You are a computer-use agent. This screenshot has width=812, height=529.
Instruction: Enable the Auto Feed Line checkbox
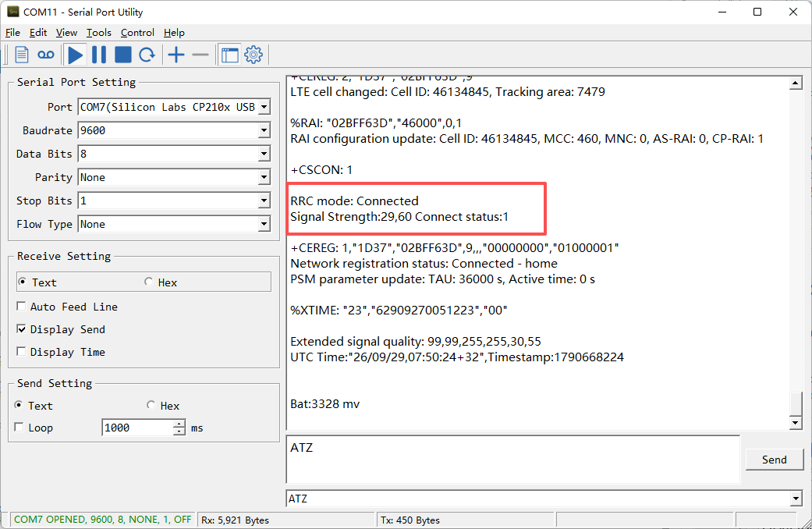tap(21, 306)
